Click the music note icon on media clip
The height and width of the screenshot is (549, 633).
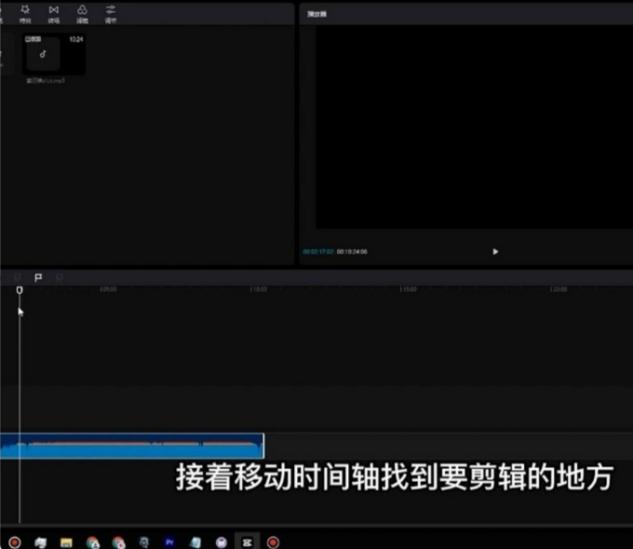pos(43,54)
